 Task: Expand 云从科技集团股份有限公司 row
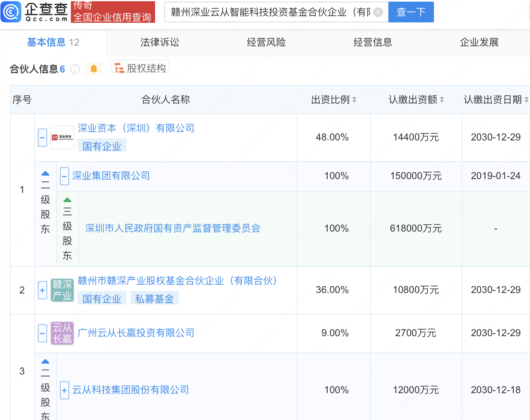click(x=64, y=390)
